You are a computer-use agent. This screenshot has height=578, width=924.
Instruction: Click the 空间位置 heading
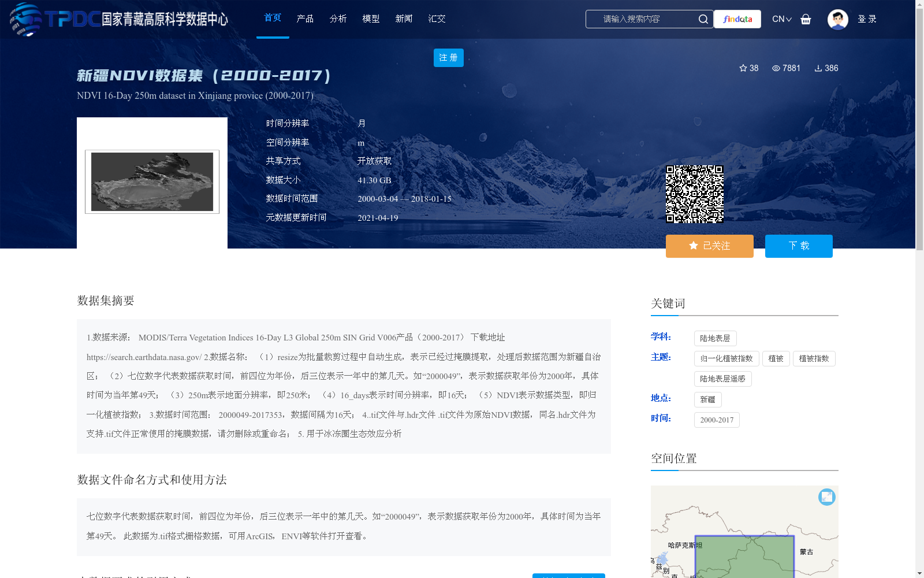pos(674,458)
